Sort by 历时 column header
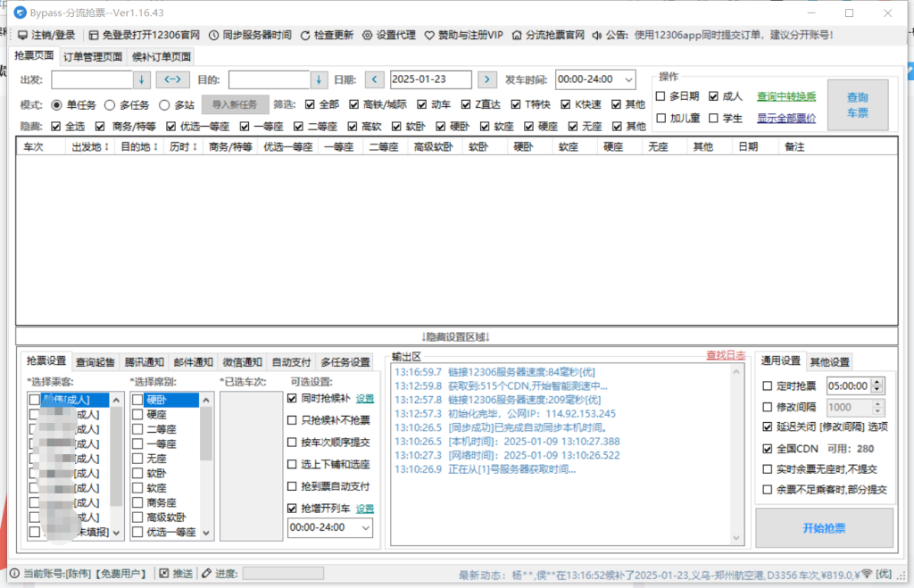914x588 pixels. click(183, 147)
